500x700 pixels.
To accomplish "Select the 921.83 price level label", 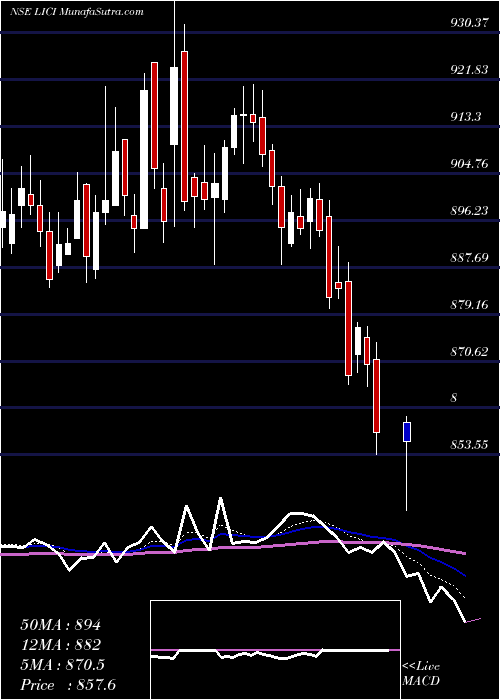I will (468, 69).
